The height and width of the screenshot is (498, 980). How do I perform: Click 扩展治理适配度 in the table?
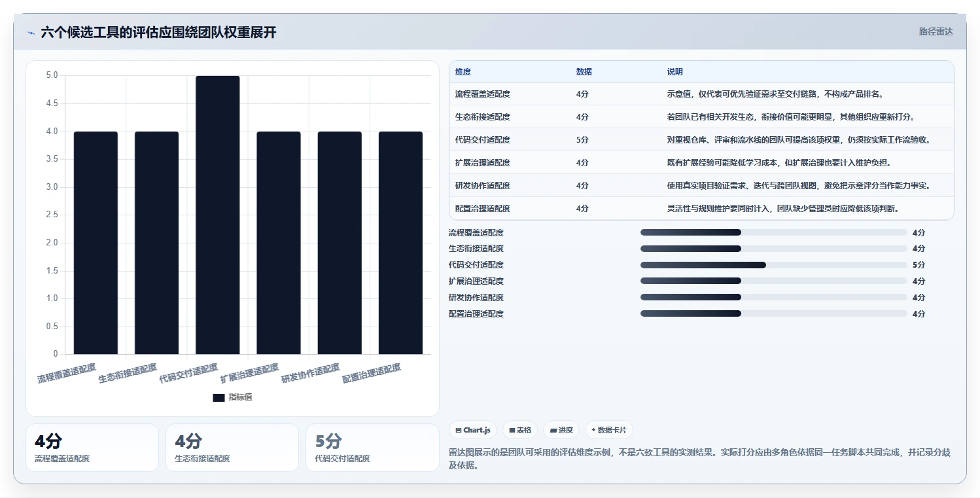click(x=483, y=163)
